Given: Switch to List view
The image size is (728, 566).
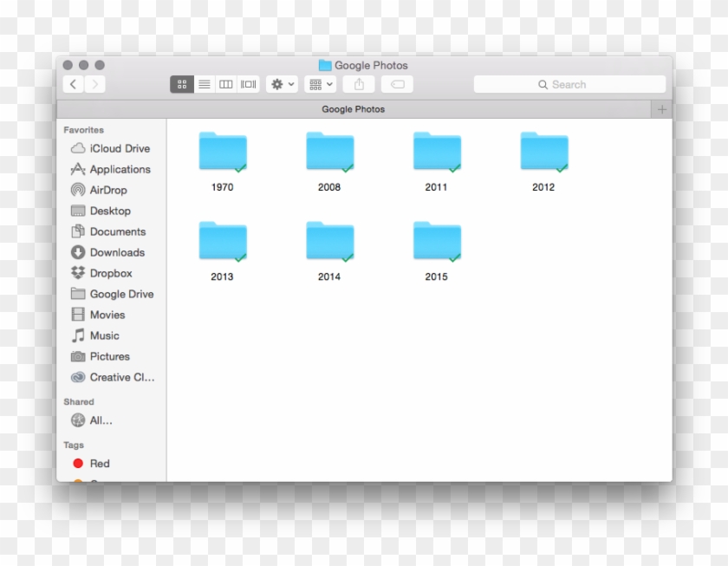Looking at the screenshot, I should click(204, 84).
